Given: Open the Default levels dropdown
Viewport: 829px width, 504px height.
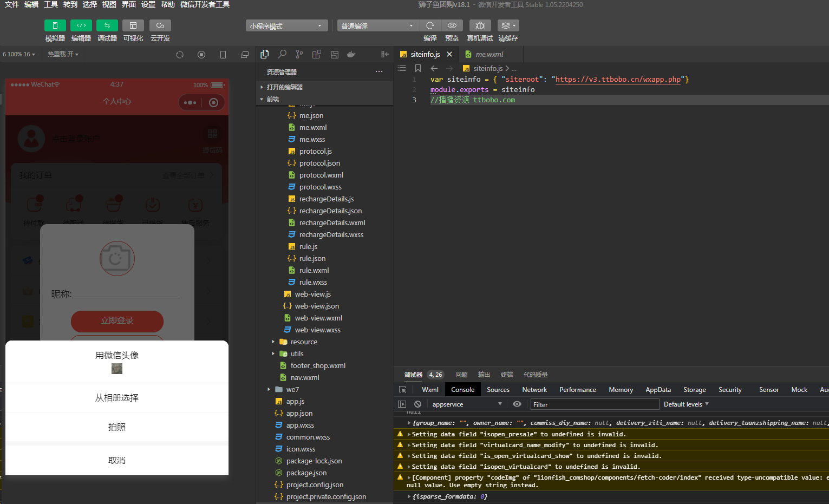Looking at the screenshot, I should tap(686, 404).
